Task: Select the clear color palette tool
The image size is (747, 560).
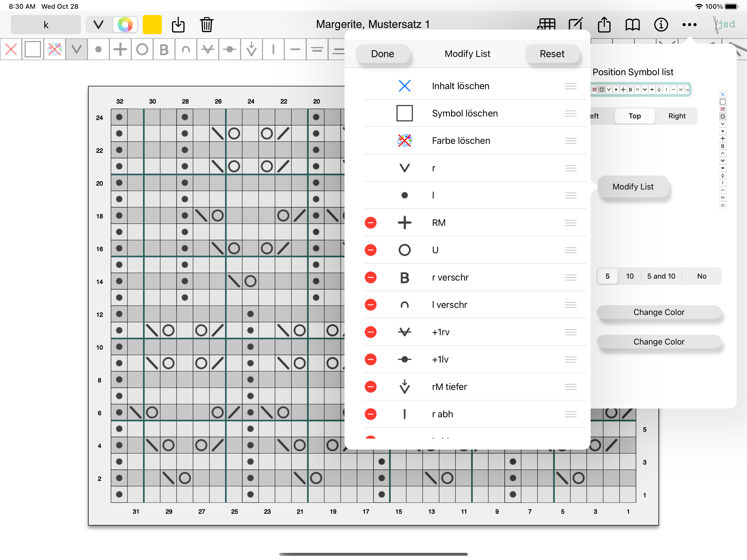Action: tap(55, 49)
